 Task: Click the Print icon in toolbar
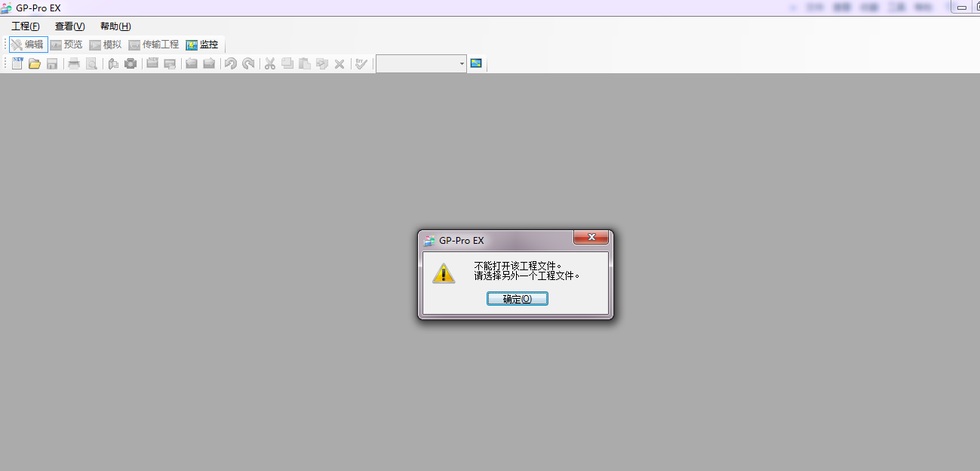tap(74, 63)
